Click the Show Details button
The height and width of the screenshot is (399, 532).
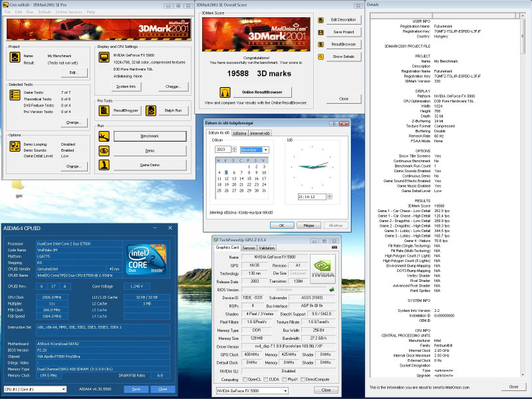[x=343, y=57]
